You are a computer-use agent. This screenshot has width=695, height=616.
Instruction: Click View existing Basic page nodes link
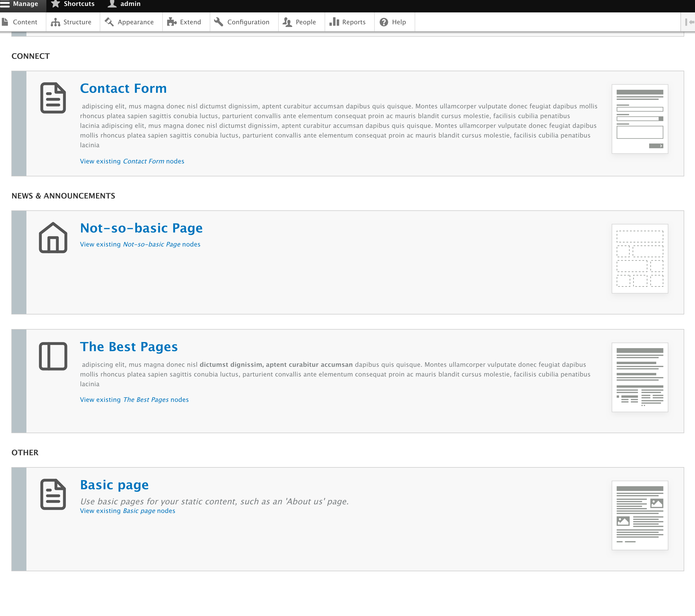click(x=128, y=511)
